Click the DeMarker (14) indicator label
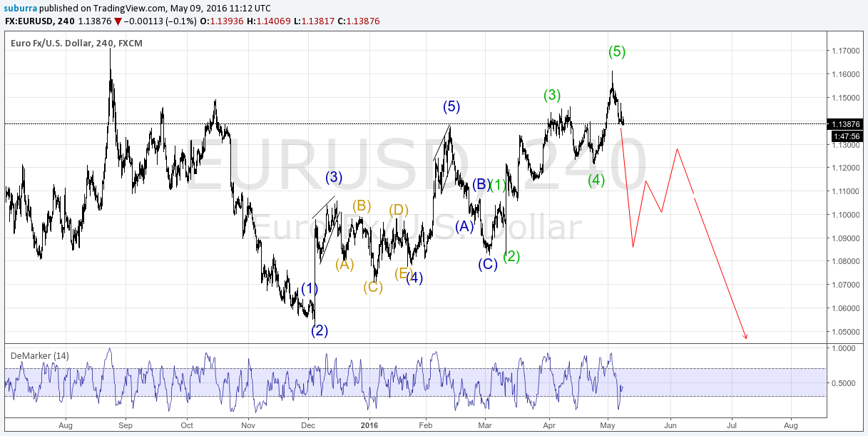This screenshot has height=436, width=868. [40, 355]
